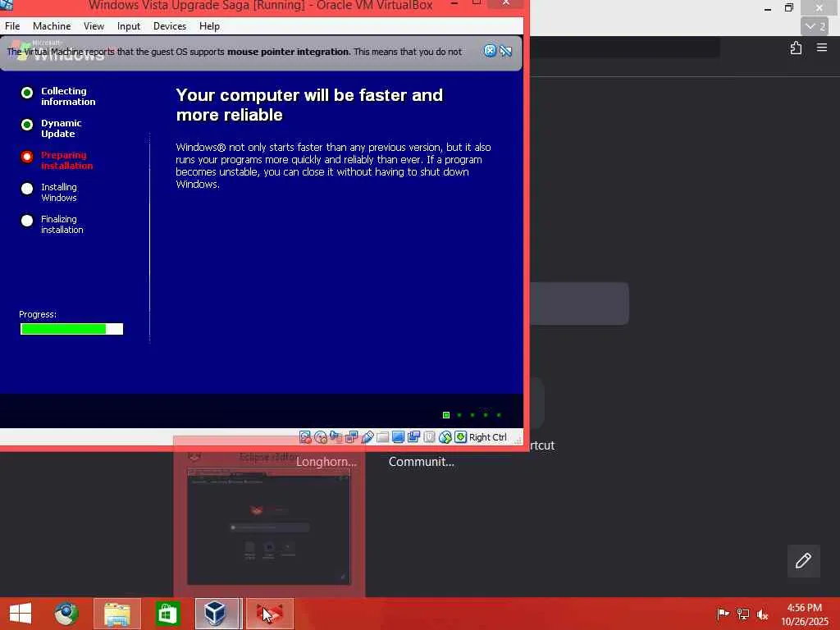Open the recording indicator in VirtualBox status bar
The height and width of the screenshot is (630, 840).
[x=413, y=437]
